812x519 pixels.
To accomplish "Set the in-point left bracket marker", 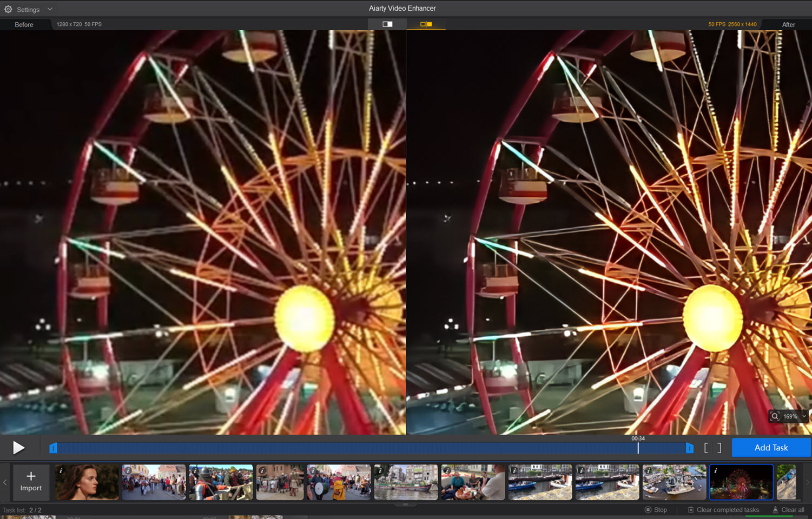I will point(706,448).
